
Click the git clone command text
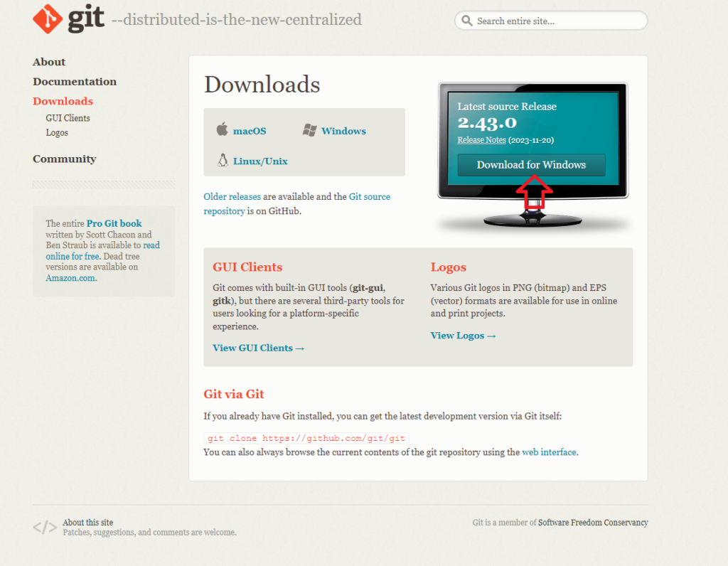(x=306, y=438)
